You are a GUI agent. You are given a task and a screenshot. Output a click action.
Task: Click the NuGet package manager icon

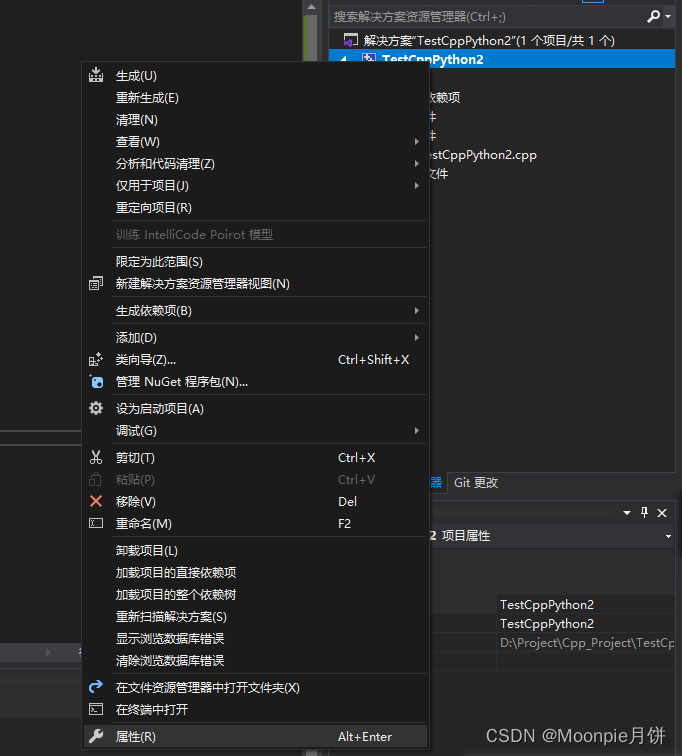[96, 382]
